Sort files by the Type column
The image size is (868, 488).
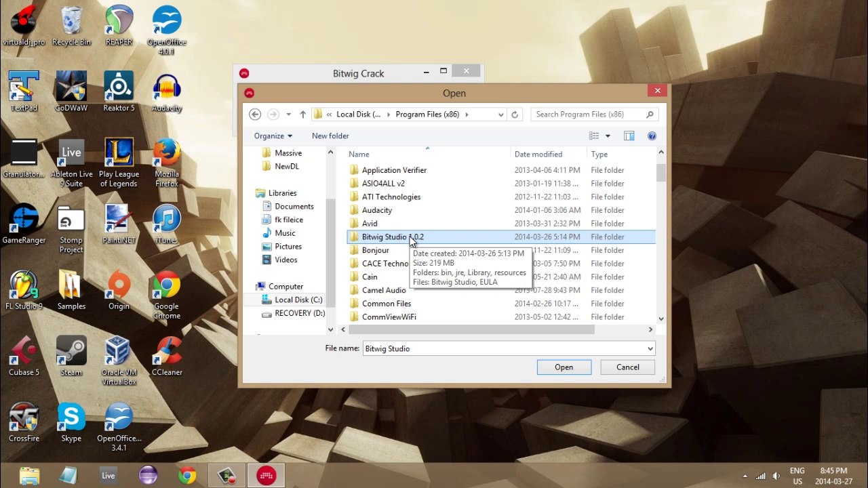620,155
